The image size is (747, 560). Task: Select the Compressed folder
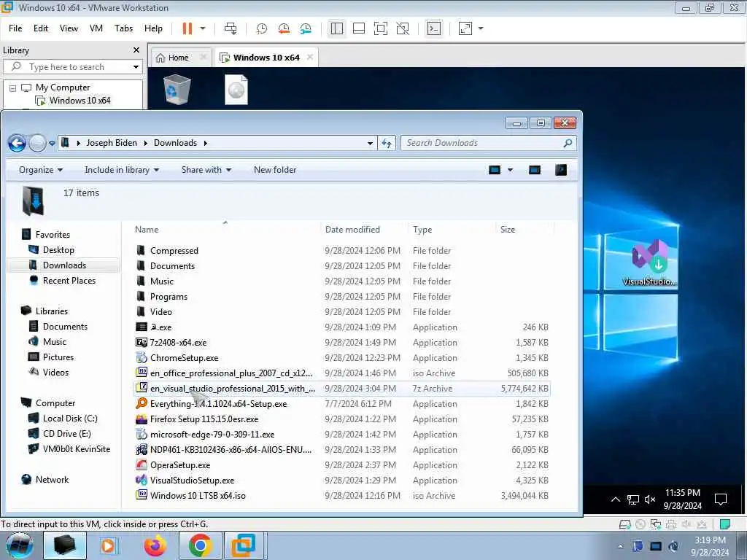pyautogui.click(x=174, y=251)
